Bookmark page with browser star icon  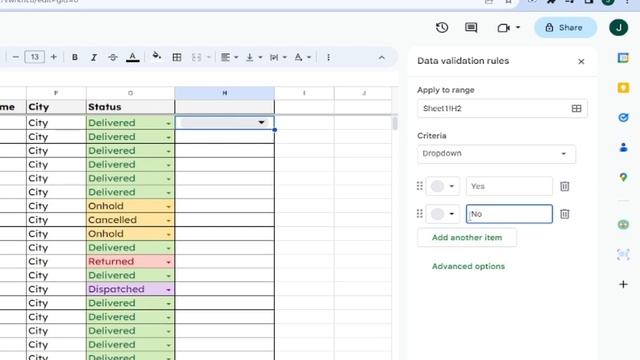click(x=508, y=2)
